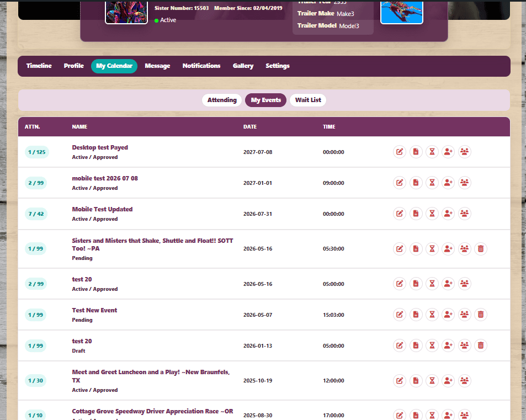The image size is (526, 420).
Task: Open hourglass icon for Mobile Test Updated
Action: pyautogui.click(x=432, y=214)
